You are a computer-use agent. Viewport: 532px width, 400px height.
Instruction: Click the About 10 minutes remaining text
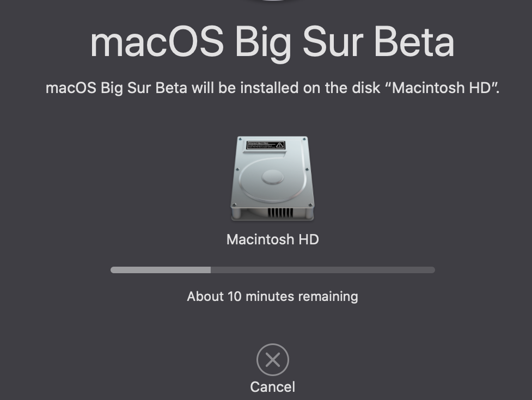[x=272, y=297]
